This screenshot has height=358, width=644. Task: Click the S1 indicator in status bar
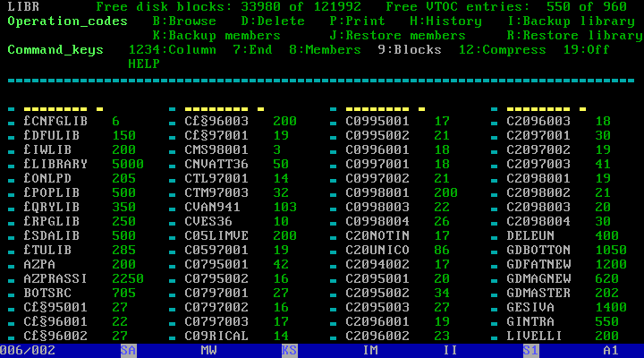tap(531, 351)
